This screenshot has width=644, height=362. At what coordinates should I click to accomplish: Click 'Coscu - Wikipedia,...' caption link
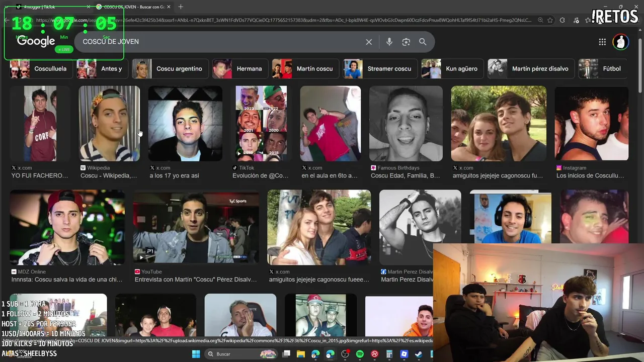pos(109,175)
